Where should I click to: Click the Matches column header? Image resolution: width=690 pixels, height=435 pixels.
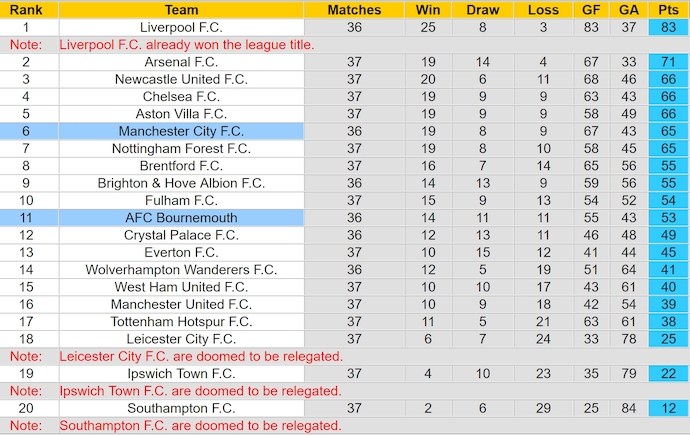click(x=354, y=10)
